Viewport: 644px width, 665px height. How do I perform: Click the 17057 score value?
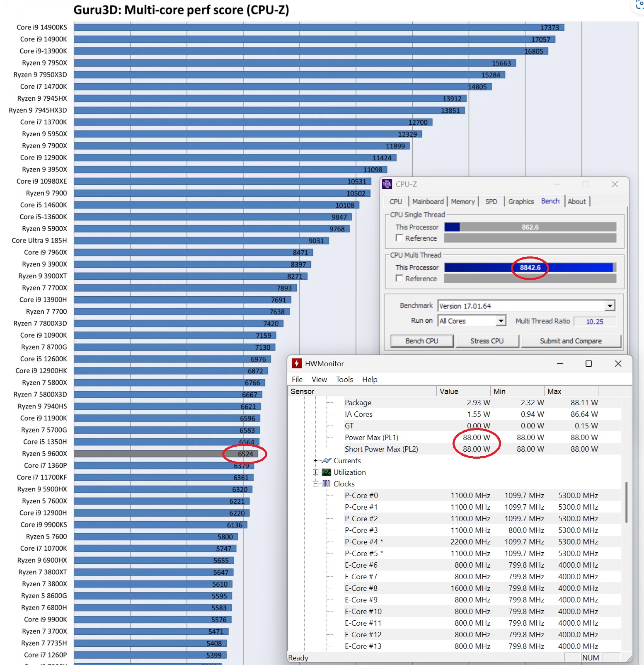click(x=541, y=39)
